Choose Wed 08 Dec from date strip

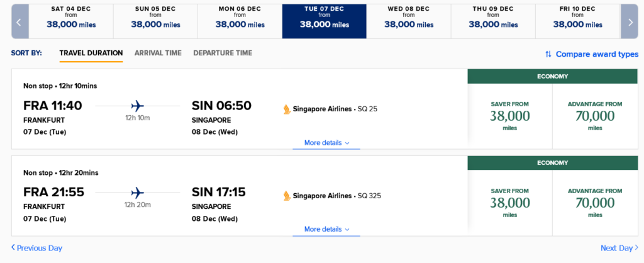coord(409,20)
